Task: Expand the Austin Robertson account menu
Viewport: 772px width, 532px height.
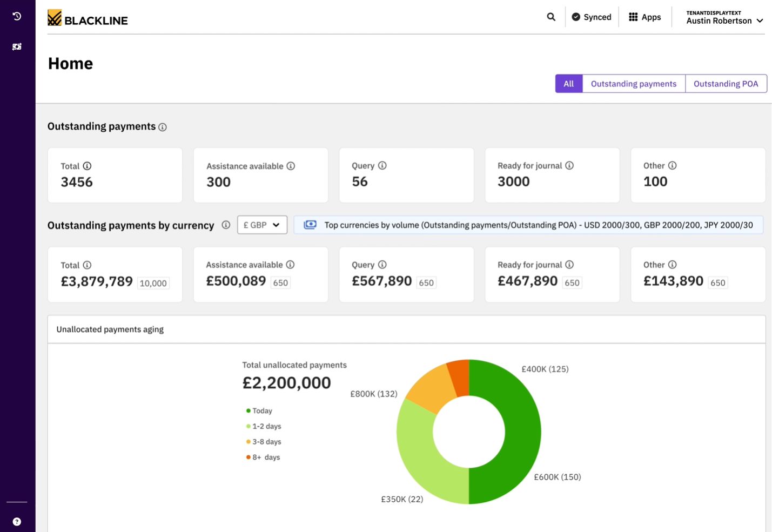Action: 724,21
